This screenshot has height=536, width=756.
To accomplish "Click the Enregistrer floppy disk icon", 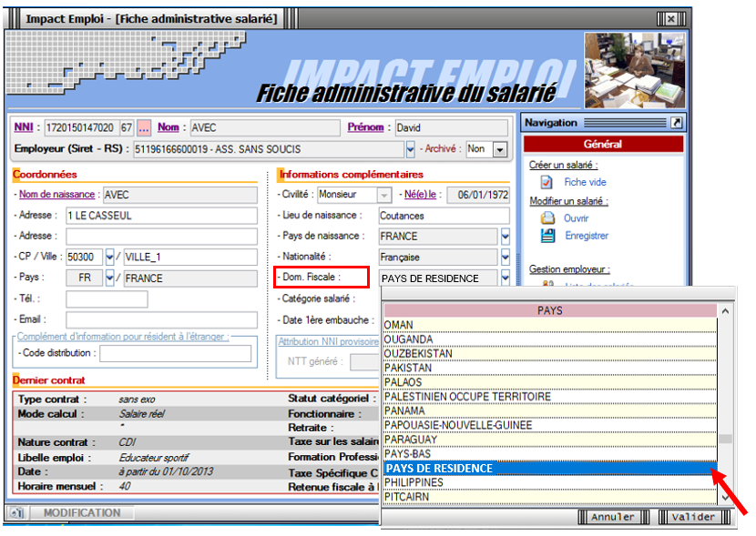I will click(x=547, y=236).
